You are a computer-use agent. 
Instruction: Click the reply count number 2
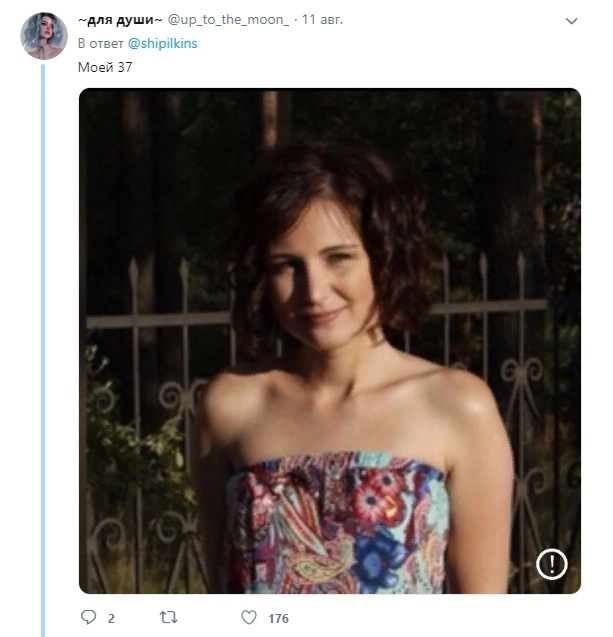coord(111,619)
